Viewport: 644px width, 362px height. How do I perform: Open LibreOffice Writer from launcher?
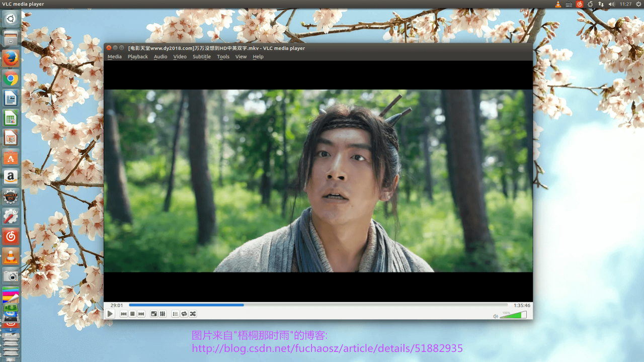11,98
